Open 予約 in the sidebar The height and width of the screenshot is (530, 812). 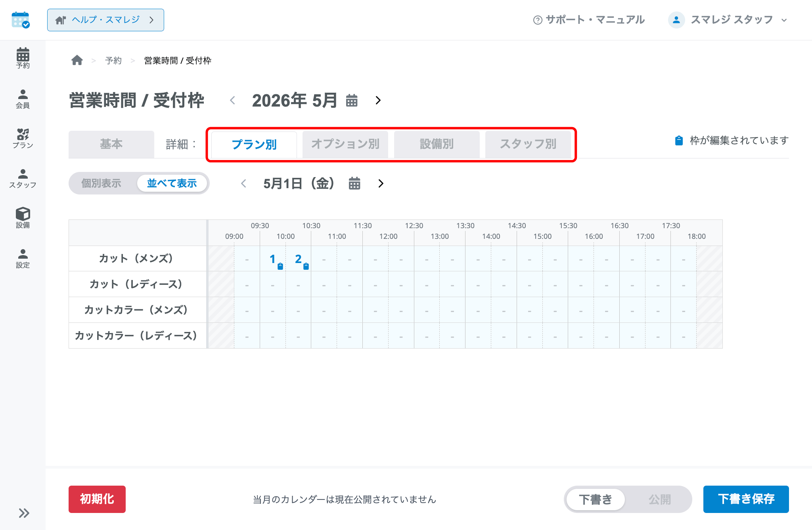[23, 58]
